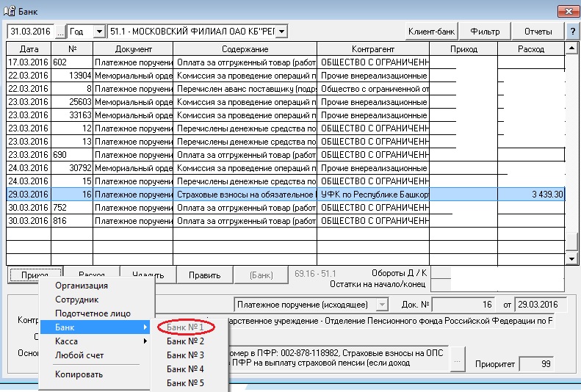Viewport: 581px width, 392px height.
Task: Expand the Год period dropdown
Action: pos(96,32)
